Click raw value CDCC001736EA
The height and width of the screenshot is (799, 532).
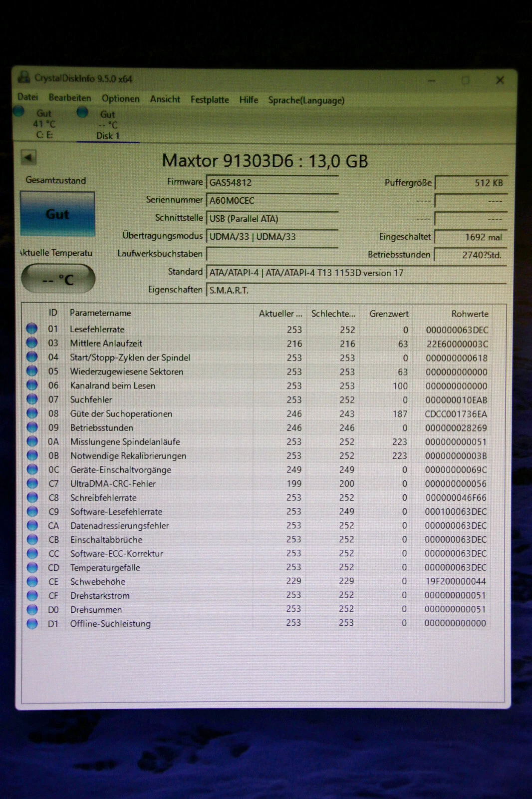(456, 414)
